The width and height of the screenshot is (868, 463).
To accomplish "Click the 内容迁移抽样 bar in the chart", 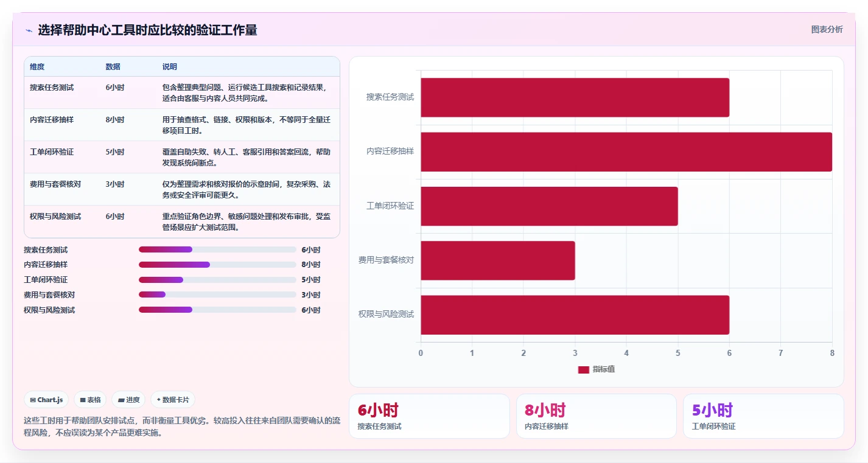I will tap(626, 151).
